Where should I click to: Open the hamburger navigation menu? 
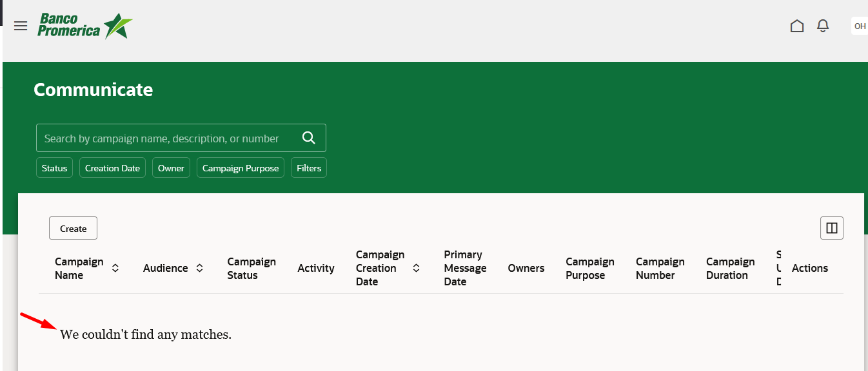point(20,26)
